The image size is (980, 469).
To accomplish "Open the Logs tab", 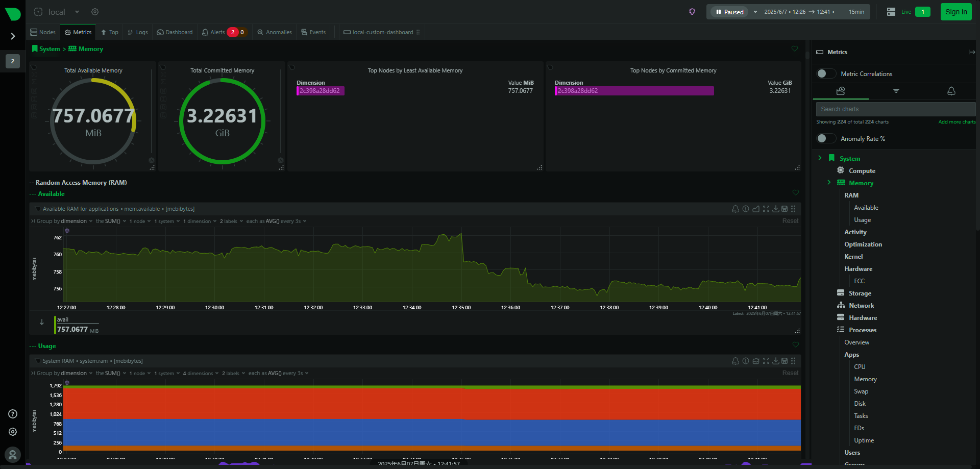I will click(138, 32).
